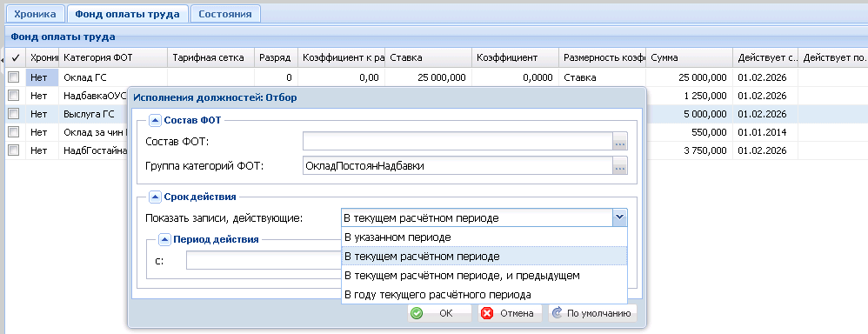
Task: Tick the checkbox for Оклад ГС row
Action: [14, 77]
